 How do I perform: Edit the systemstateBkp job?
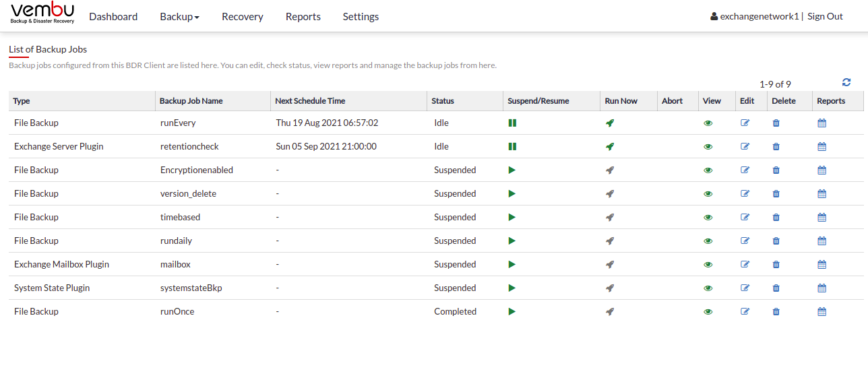pos(745,288)
